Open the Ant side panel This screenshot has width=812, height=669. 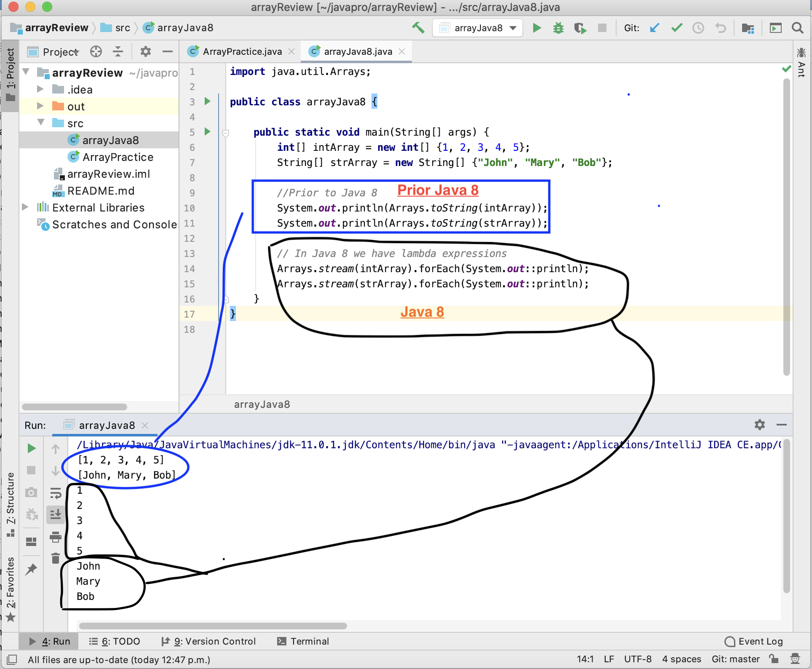[x=801, y=62]
